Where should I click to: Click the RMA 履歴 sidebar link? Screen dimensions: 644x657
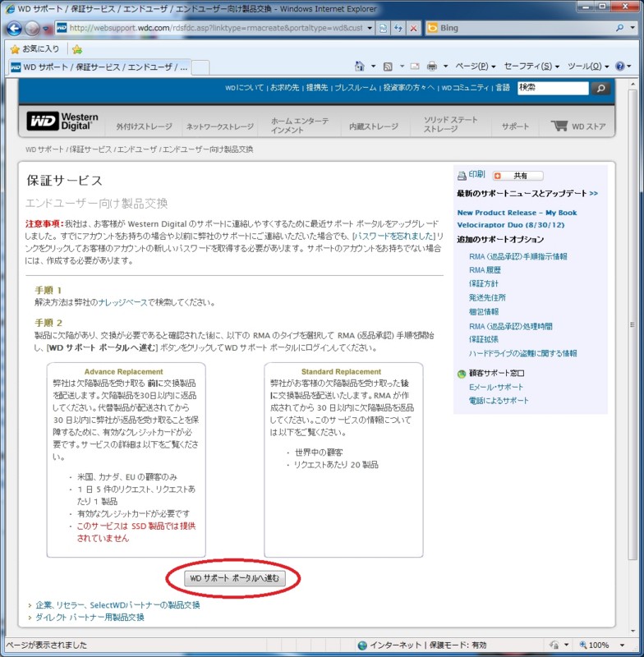point(485,270)
